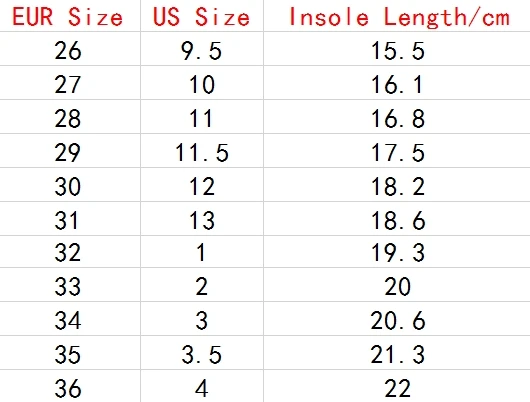Click the EUR size 33 cell
The height and width of the screenshot is (402, 530).
coord(70,285)
